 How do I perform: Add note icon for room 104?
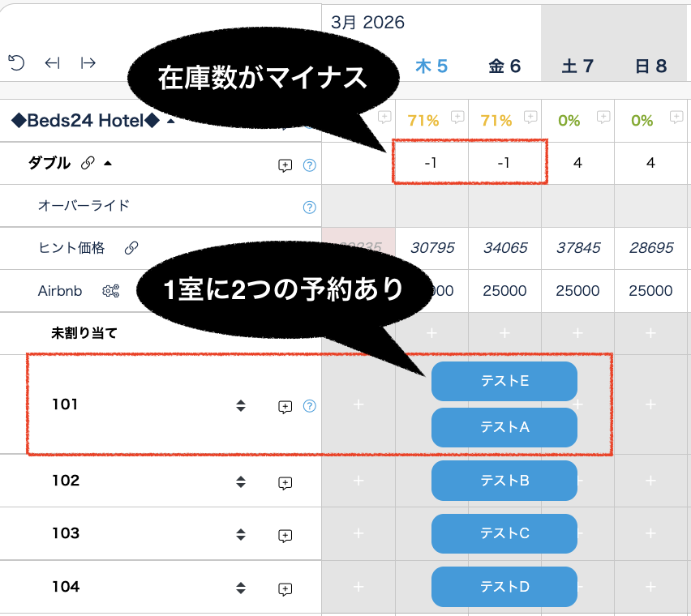tap(285, 588)
